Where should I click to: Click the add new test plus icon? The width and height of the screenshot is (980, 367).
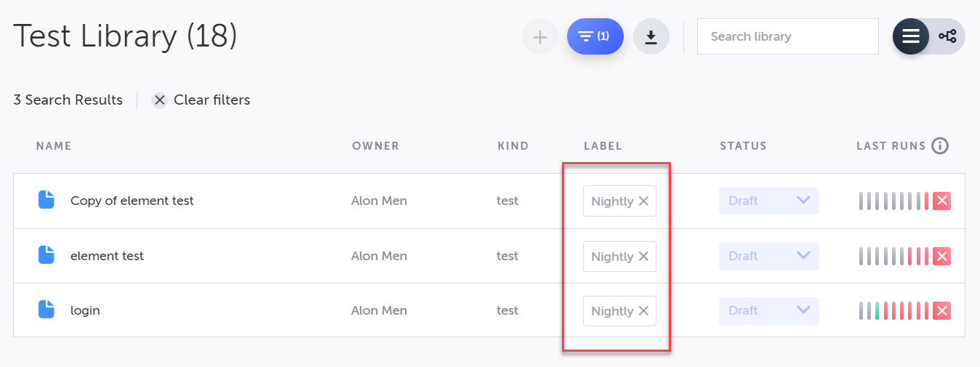coord(539,37)
